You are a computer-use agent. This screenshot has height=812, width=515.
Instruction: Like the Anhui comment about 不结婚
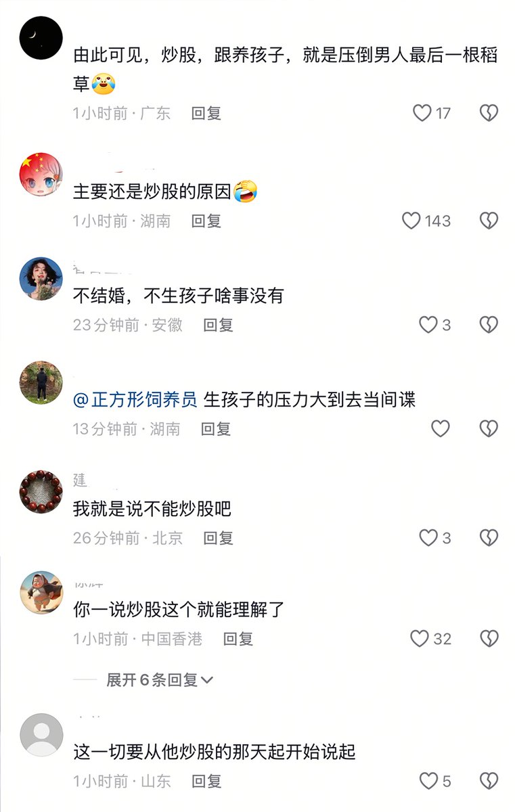click(x=428, y=325)
